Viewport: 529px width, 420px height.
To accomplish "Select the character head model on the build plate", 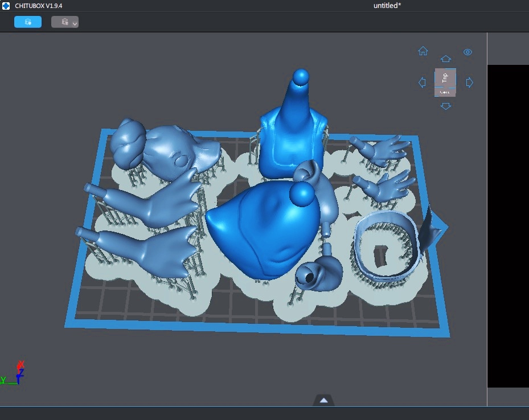I will pyautogui.click(x=165, y=148).
